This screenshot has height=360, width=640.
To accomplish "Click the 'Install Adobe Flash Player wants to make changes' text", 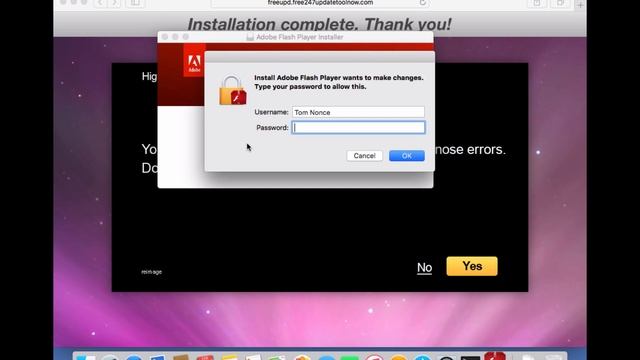I will (x=339, y=78).
